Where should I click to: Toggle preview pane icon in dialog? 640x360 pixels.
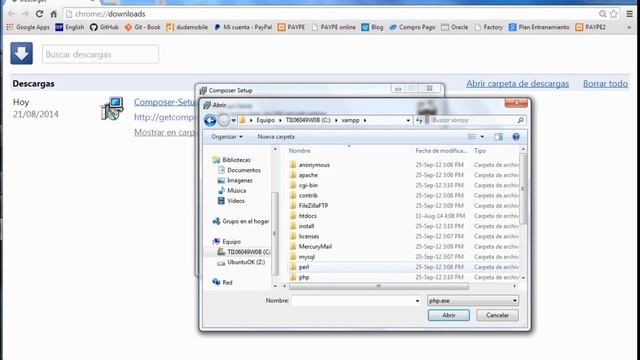tap(498, 137)
